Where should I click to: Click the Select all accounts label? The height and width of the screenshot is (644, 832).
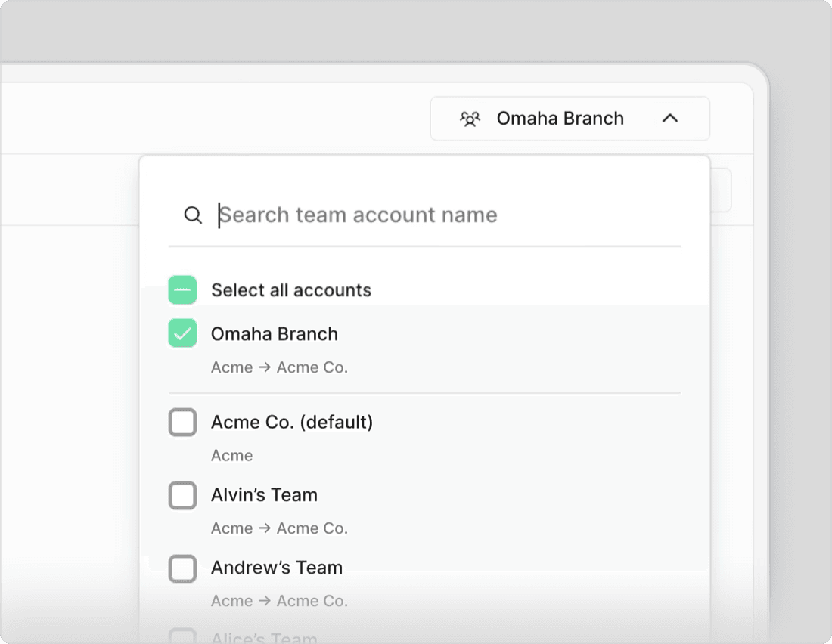tap(291, 289)
